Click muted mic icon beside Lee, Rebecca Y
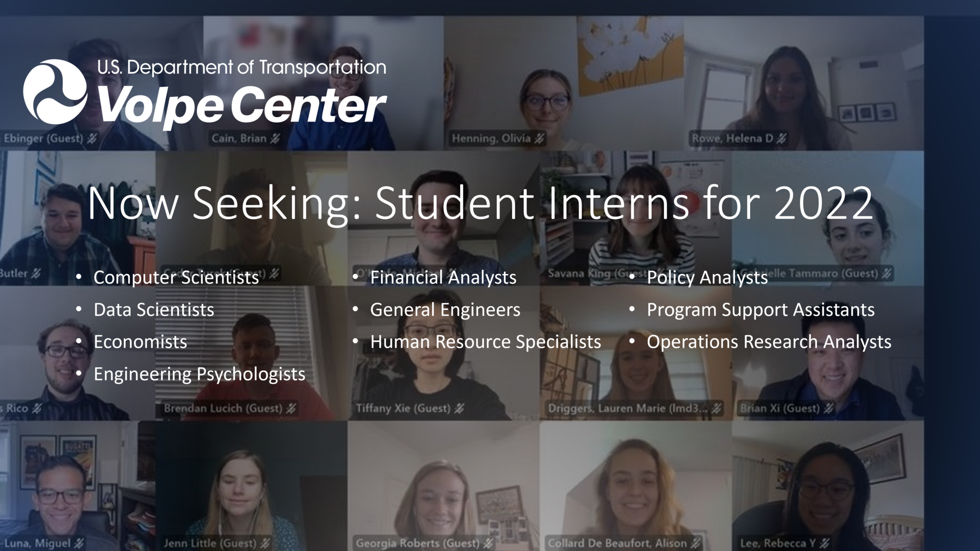Image resolution: width=980 pixels, height=551 pixels. (x=825, y=543)
